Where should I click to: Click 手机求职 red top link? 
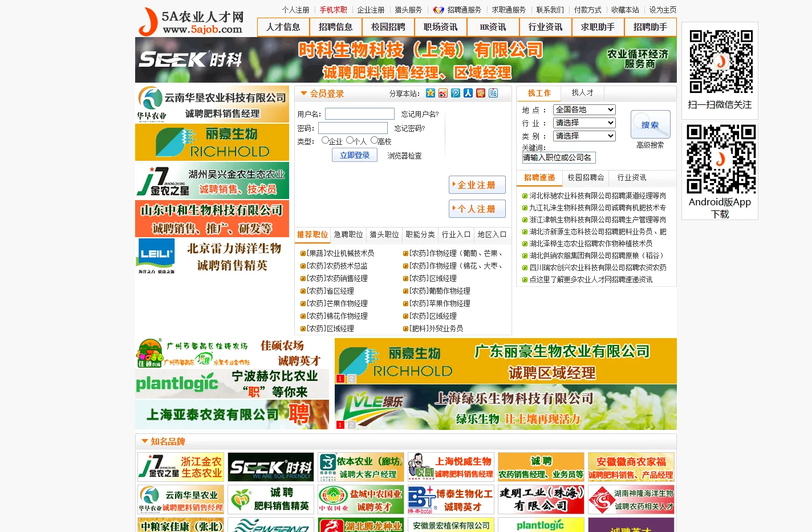[333, 10]
